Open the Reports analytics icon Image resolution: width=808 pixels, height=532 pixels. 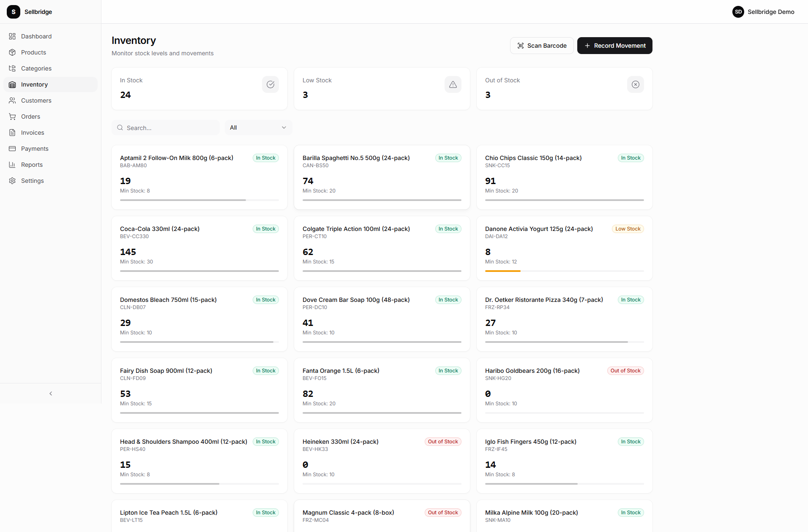tap(12, 165)
